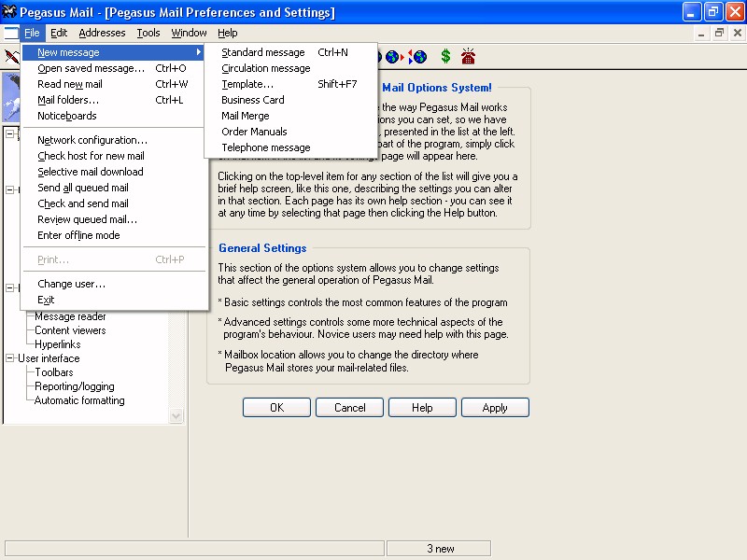Select Toolbars in the tree
The width and height of the screenshot is (747, 560).
click(54, 372)
